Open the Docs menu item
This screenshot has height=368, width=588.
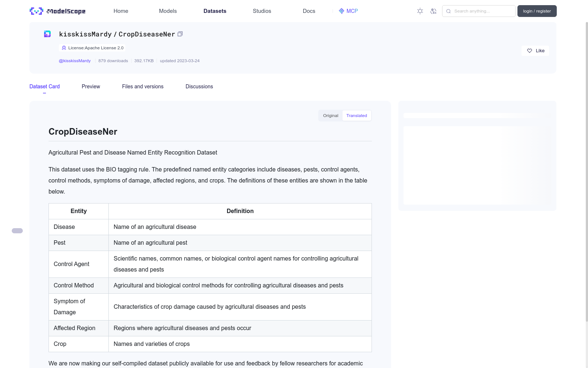pyautogui.click(x=309, y=11)
